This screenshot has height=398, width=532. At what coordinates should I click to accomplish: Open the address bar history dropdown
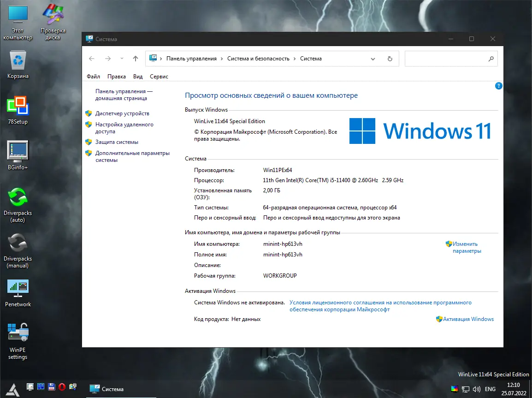[x=373, y=59]
